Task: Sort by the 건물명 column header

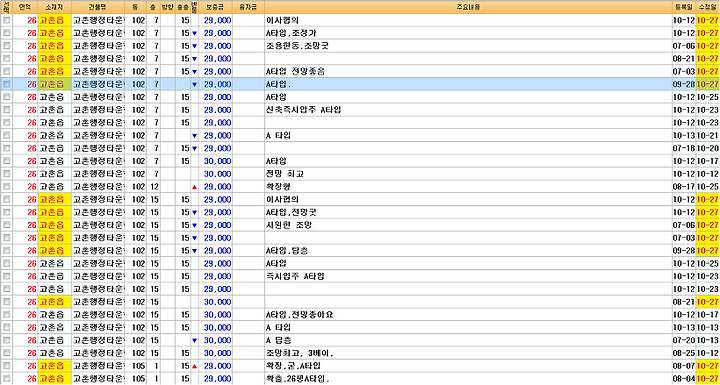Action: pyautogui.click(x=98, y=7)
